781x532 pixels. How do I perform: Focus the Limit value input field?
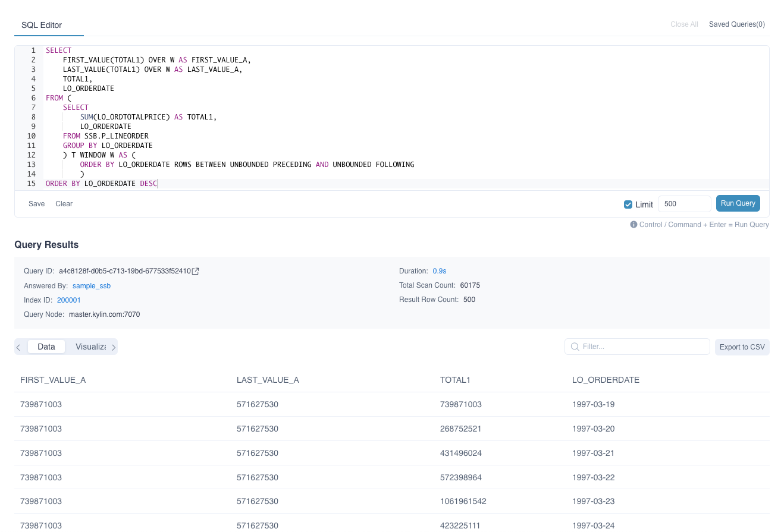point(684,204)
